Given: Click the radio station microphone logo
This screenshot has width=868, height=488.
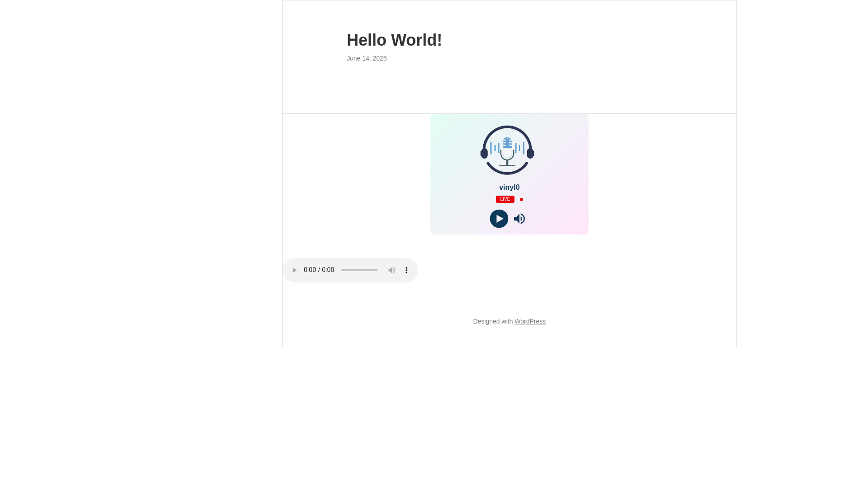Looking at the screenshot, I should (x=507, y=150).
